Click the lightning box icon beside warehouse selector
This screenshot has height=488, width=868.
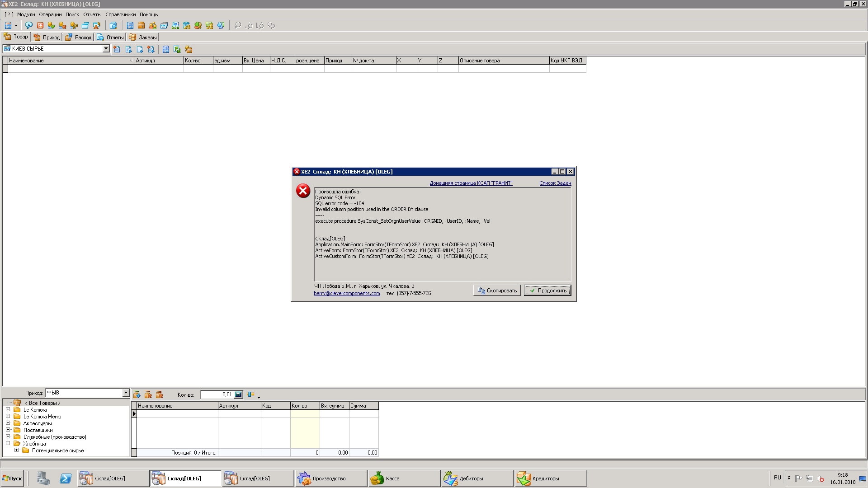pos(189,49)
